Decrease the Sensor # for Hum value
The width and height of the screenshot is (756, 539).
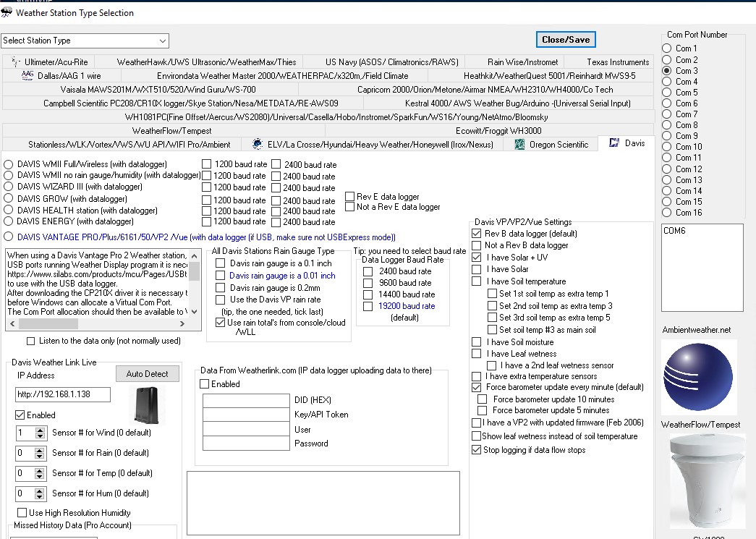coord(40,496)
